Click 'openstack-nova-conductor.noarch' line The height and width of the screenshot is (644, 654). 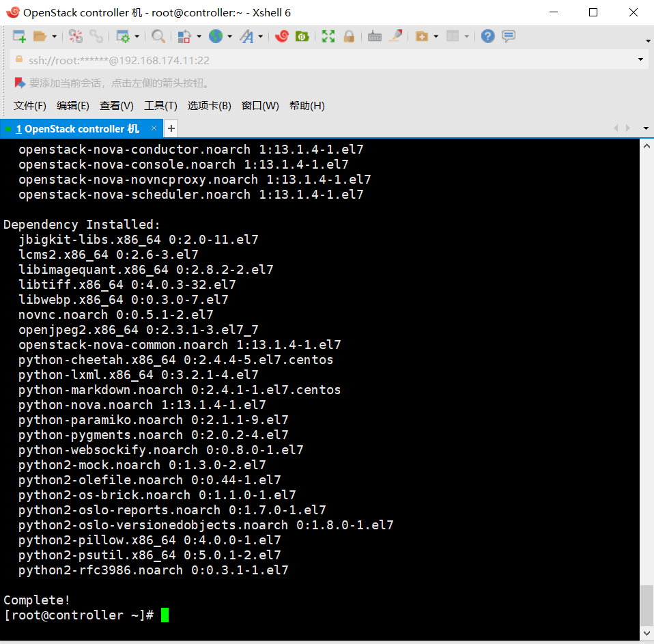click(191, 150)
